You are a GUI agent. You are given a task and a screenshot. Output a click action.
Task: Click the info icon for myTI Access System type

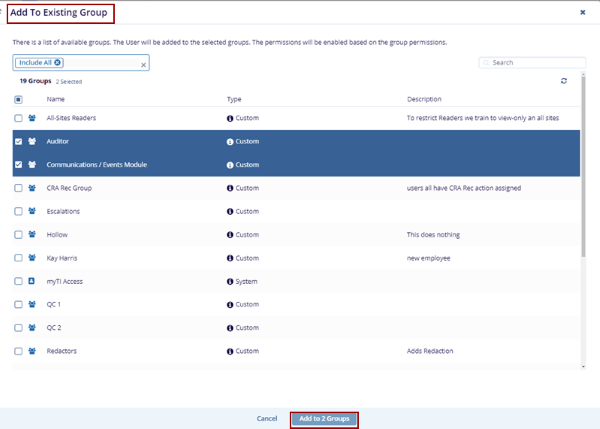(230, 281)
